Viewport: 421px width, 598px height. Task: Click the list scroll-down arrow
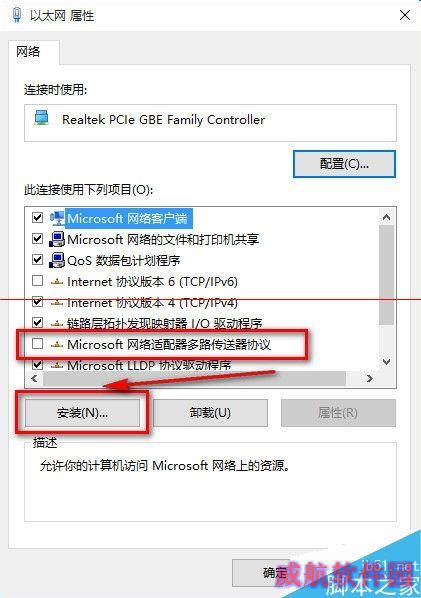(386, 362)
